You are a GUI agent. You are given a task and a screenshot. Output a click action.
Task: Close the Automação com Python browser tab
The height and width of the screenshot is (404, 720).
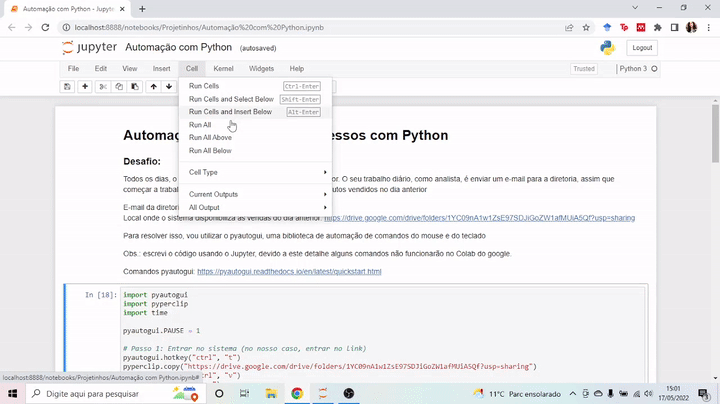pyautogui.click(x=122, y=9)
